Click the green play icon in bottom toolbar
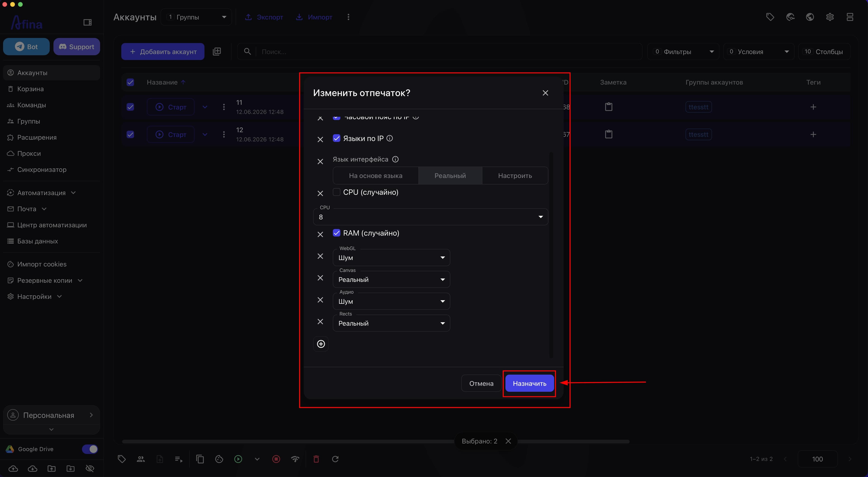The height and width of the screenshot is (477, 868). pos(238,459)
